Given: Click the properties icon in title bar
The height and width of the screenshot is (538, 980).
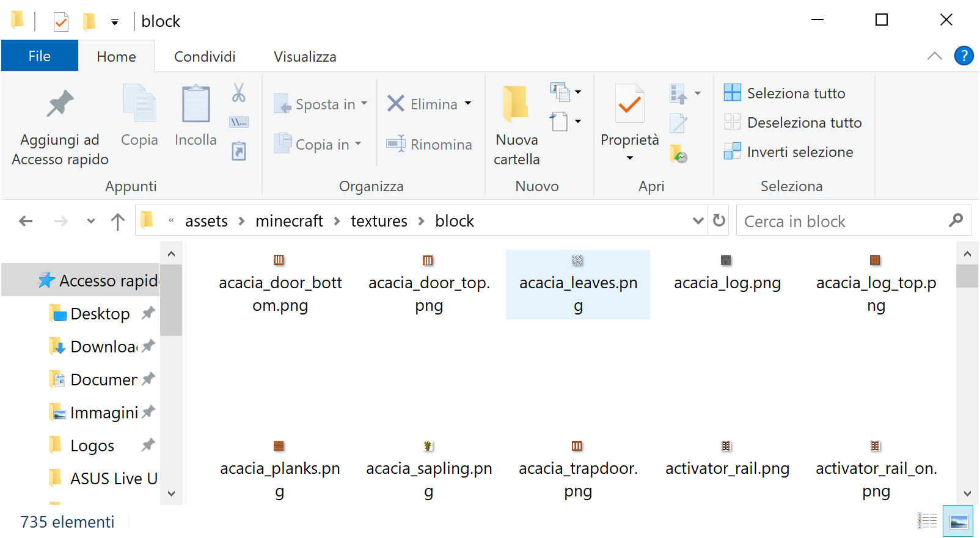Looking at the screenshot, I should click(x=61, y=22).
